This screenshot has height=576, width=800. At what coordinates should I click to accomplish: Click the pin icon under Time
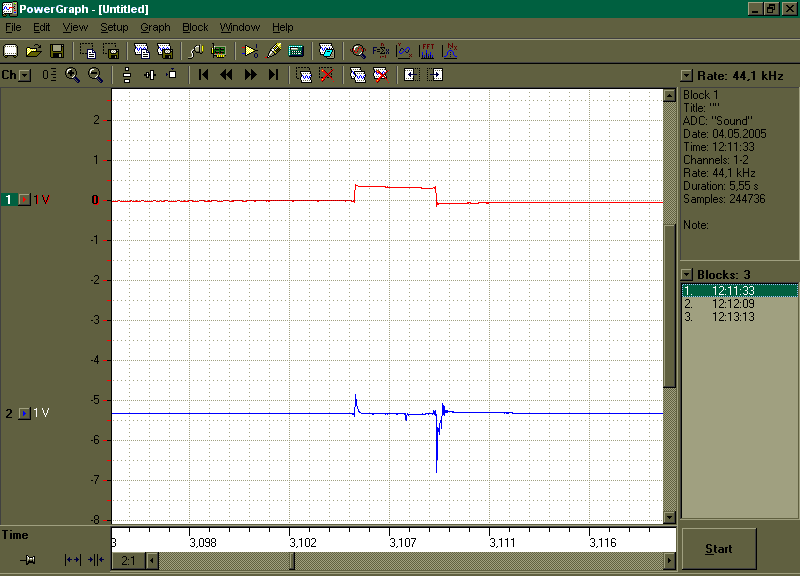(x=29, y=560)
